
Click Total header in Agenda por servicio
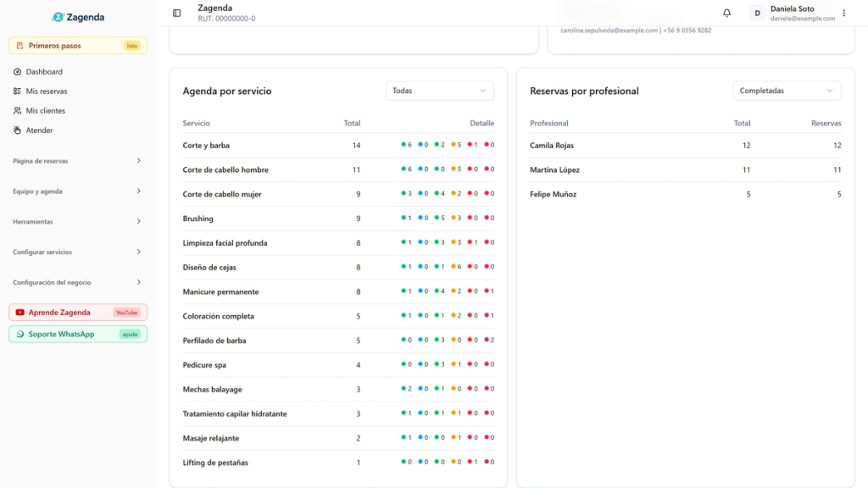point(352,124)
